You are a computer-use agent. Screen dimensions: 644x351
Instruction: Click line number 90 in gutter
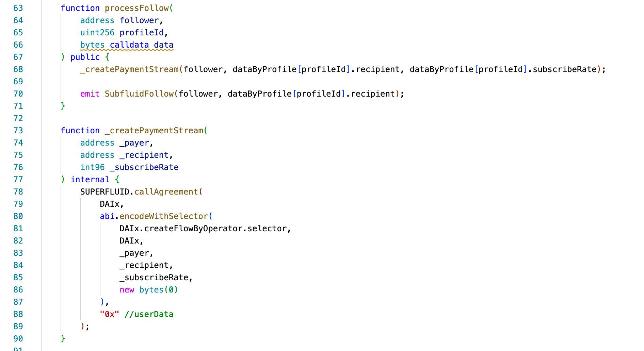click(x=18, y=339)
